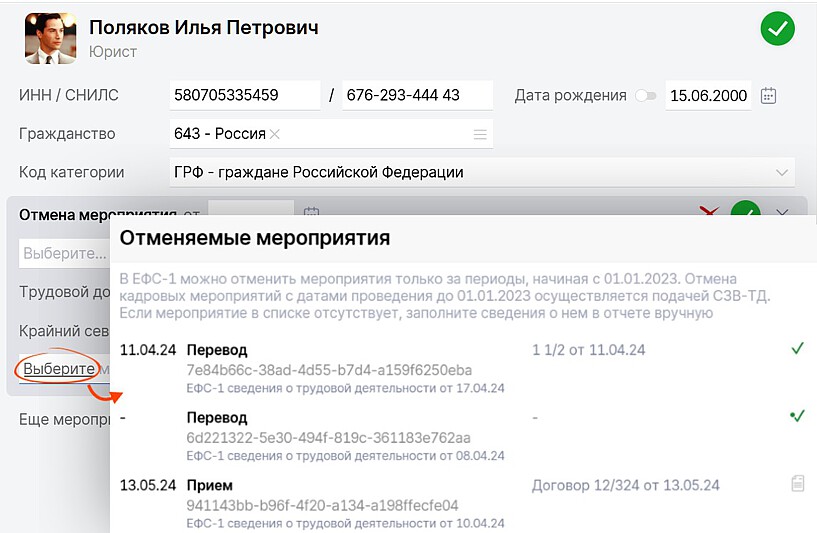Expand the Код категории dropdown
Screen dimensions: 817x533
click(781, 172)
